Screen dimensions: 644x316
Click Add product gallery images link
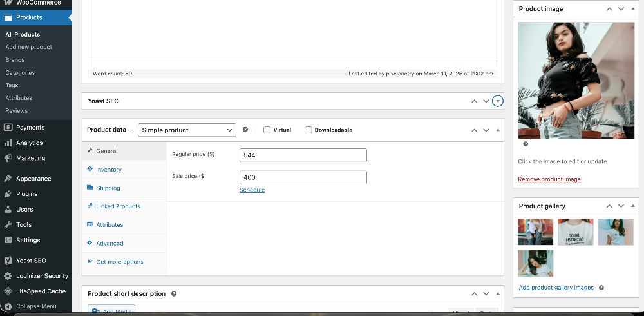[556, 288]
